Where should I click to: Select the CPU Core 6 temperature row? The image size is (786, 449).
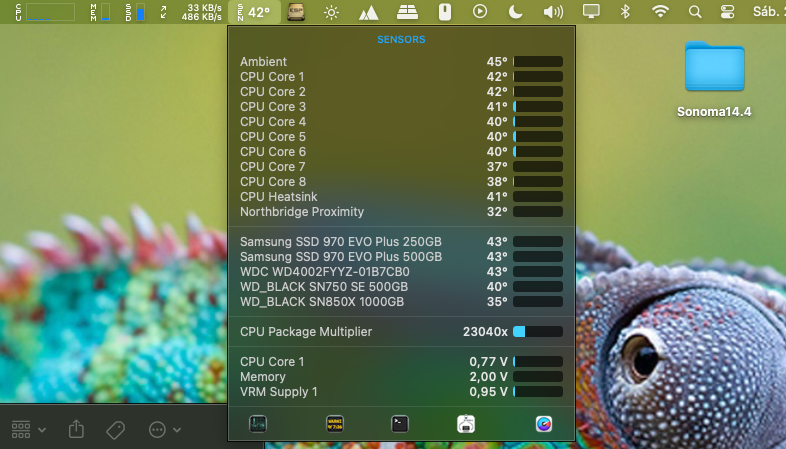pos(401,152)
